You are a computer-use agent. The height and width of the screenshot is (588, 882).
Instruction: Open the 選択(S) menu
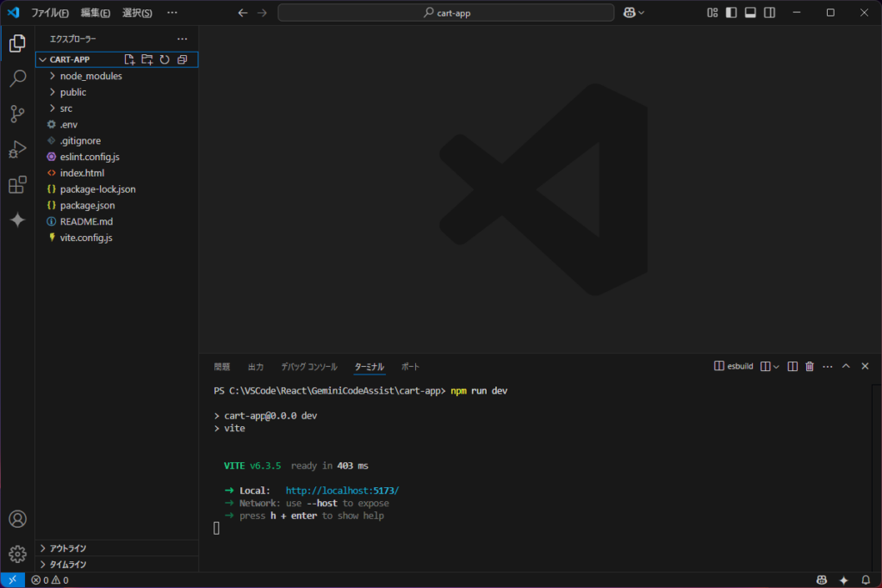click(x=137, y=12)
